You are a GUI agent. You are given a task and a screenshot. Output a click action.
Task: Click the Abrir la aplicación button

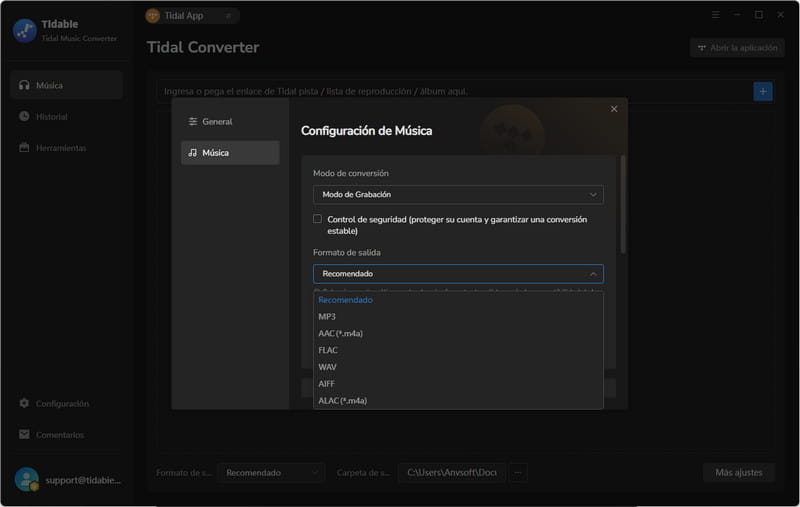tap(737, 47)
